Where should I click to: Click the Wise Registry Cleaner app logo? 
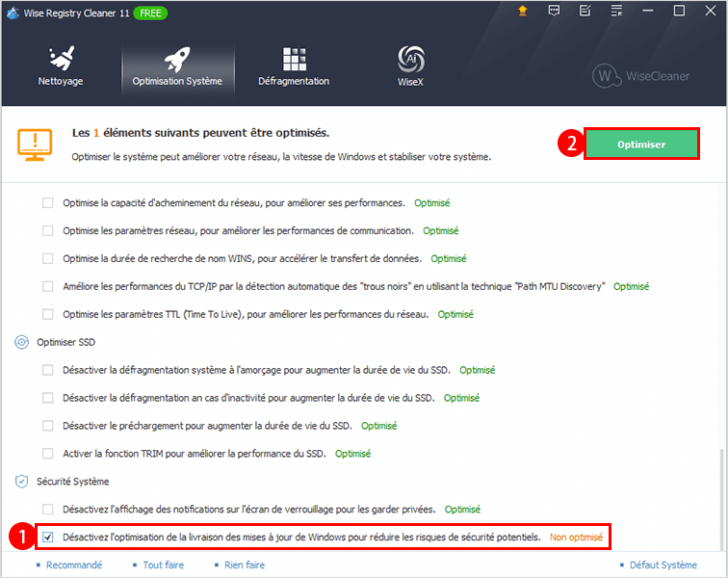[x=13, y=13]
